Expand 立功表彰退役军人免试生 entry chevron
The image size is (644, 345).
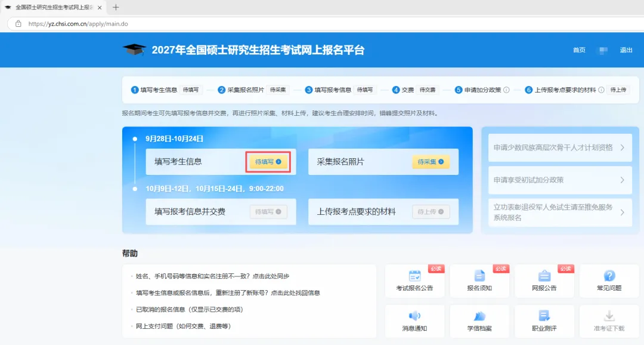(x=623, y=212)
